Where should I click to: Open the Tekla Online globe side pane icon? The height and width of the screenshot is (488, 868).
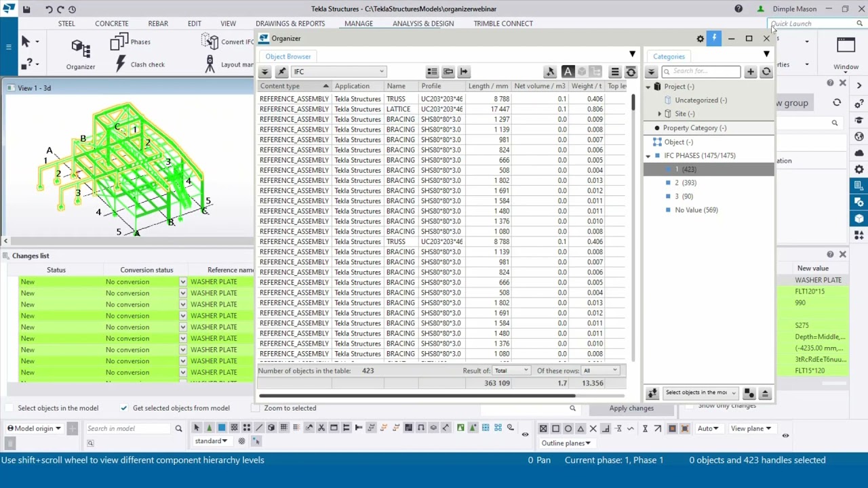click(x=859, y=137)
